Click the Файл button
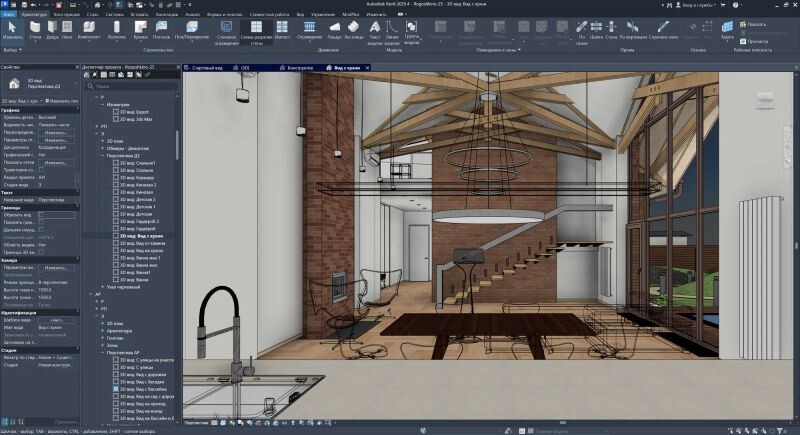The height and width of the screenshot is (435, 800). (x=9, y=16)
